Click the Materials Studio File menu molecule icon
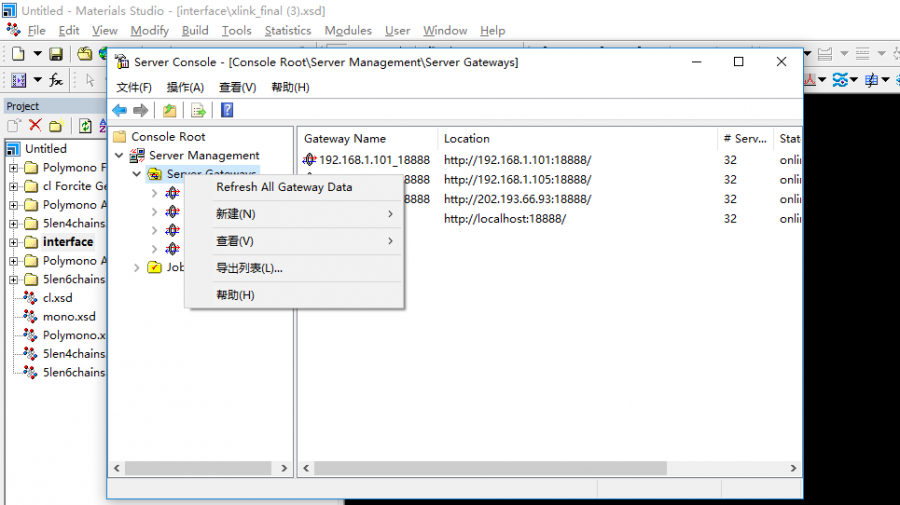 [13, 29]
